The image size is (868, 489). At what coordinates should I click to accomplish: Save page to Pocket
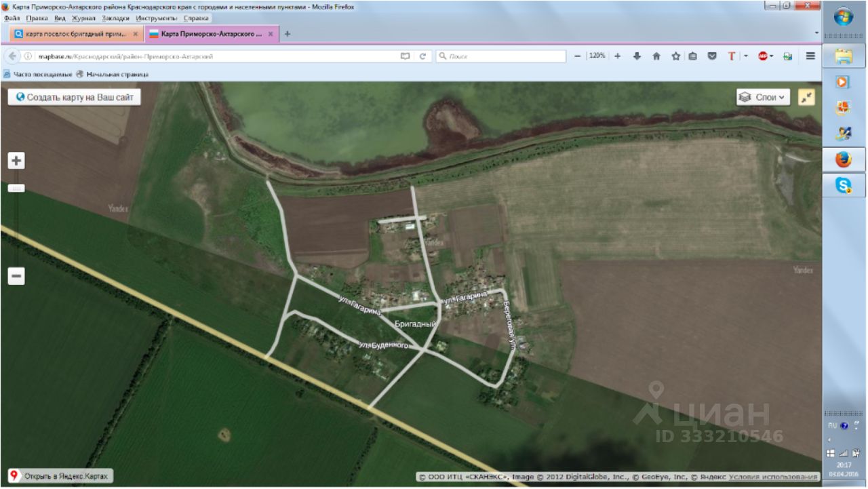(x=712, y=56)
